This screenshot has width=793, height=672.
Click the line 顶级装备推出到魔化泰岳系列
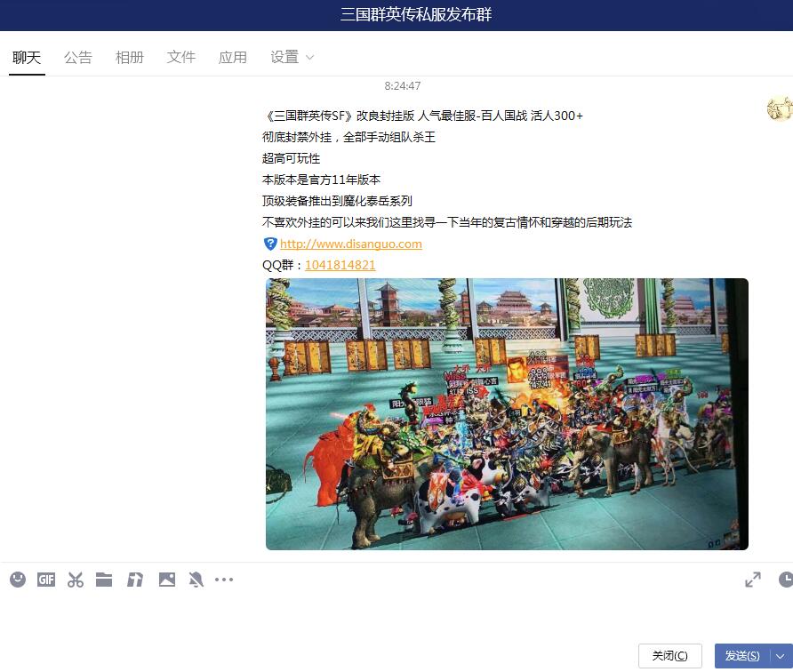point(337,201)
